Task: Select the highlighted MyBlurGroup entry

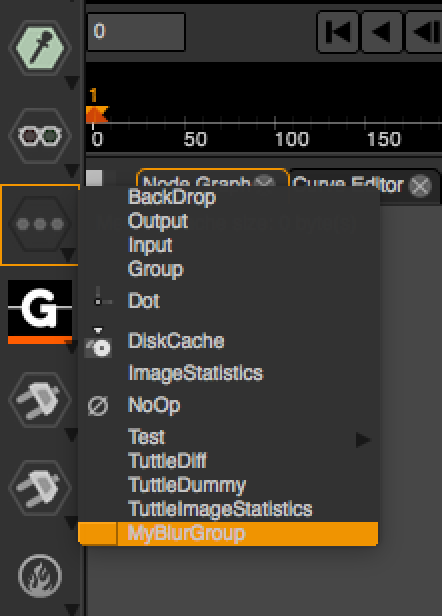Action: click(228, 534)
